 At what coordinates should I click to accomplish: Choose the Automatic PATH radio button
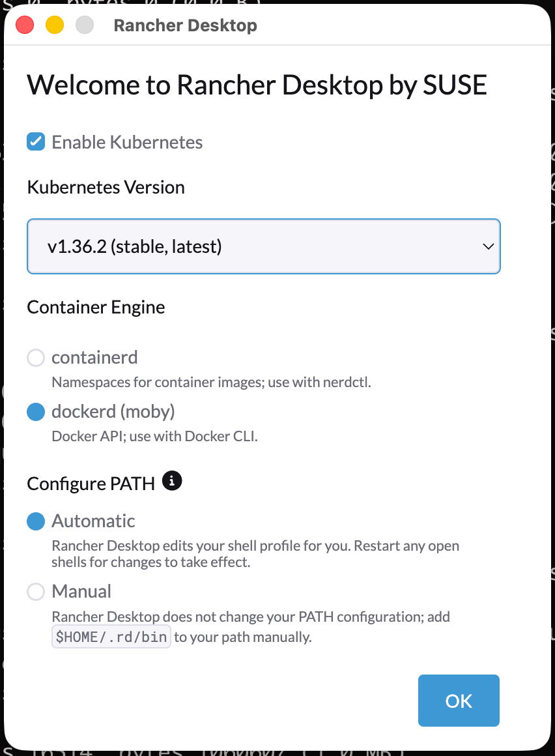pos(36,521)
